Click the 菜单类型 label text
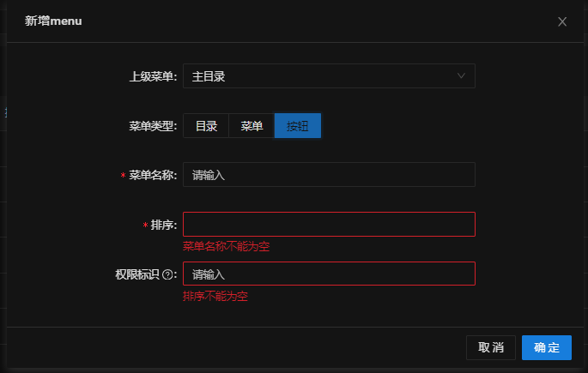 153,126
